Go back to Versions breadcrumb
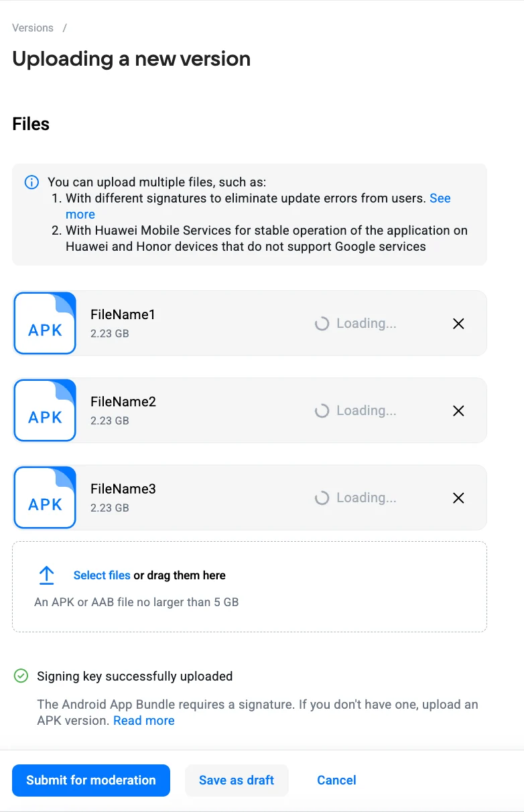Viewport: 524px width, 812px height. click(x=33, y=28)
